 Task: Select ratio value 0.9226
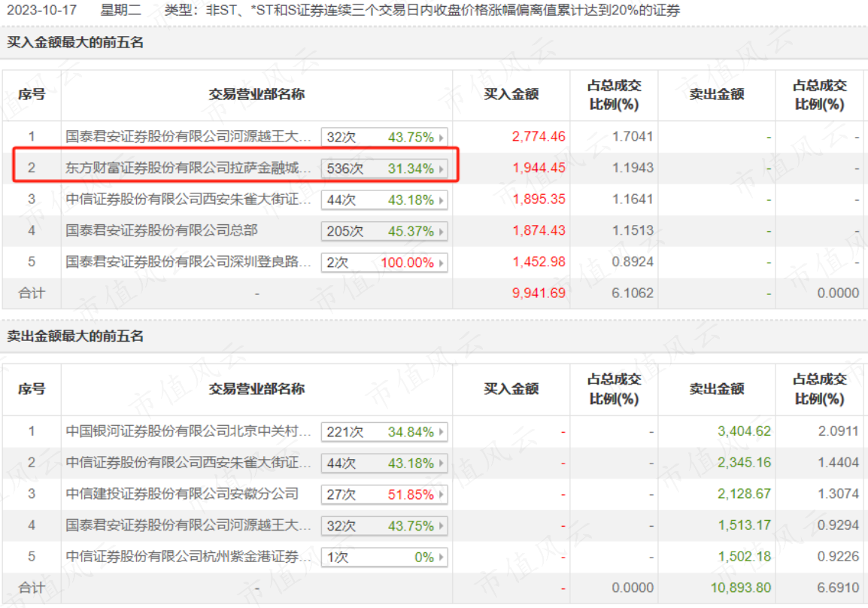839,557
